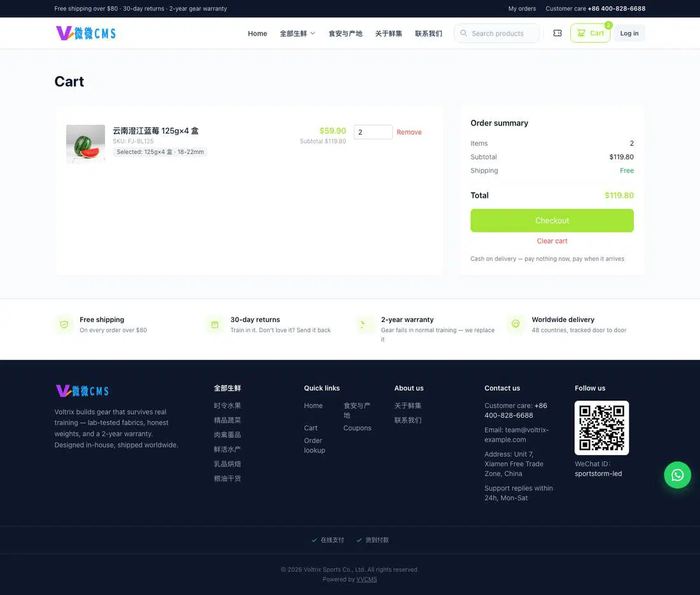Open the watermelon product thumbnail
The width and height of the screenshot is (700, 595).
coord(85,144)
